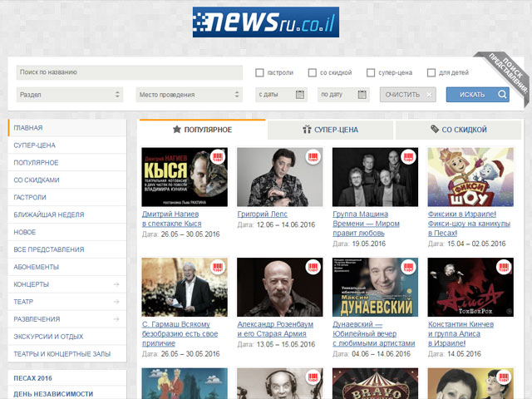Open ЭКСКУРСИИ И ОТДЫХ sidebar item

click(67, 337)
